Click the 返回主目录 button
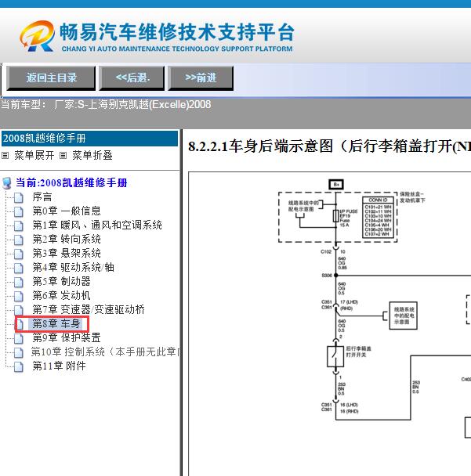 [51, 78]
